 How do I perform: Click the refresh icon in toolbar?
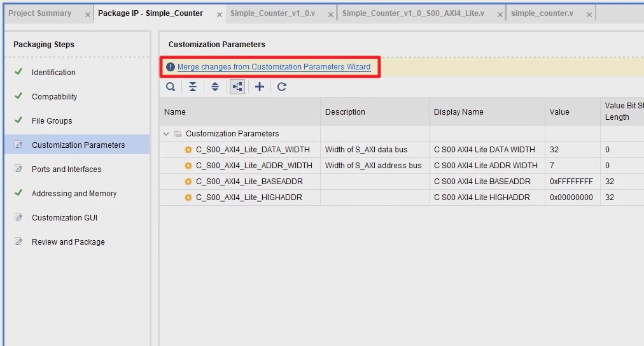pyautogui.click(x=282, y=87)
